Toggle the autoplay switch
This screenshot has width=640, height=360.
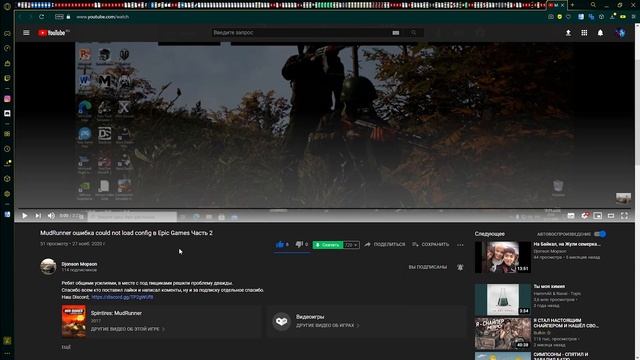click(x=600, y=234)
